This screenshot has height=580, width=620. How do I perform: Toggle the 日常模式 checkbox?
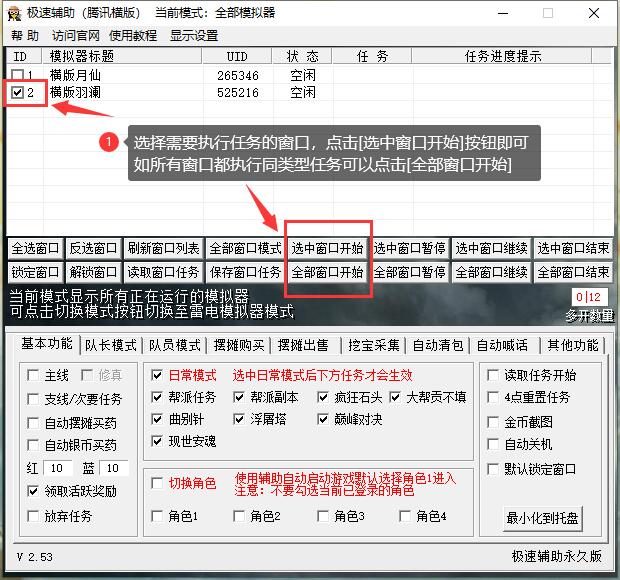(157, 376)
